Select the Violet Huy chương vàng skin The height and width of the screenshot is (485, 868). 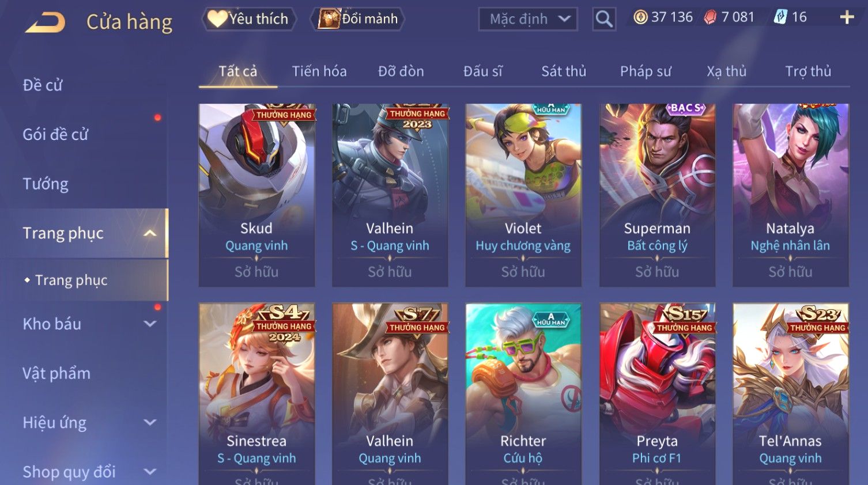coord(523,195)
